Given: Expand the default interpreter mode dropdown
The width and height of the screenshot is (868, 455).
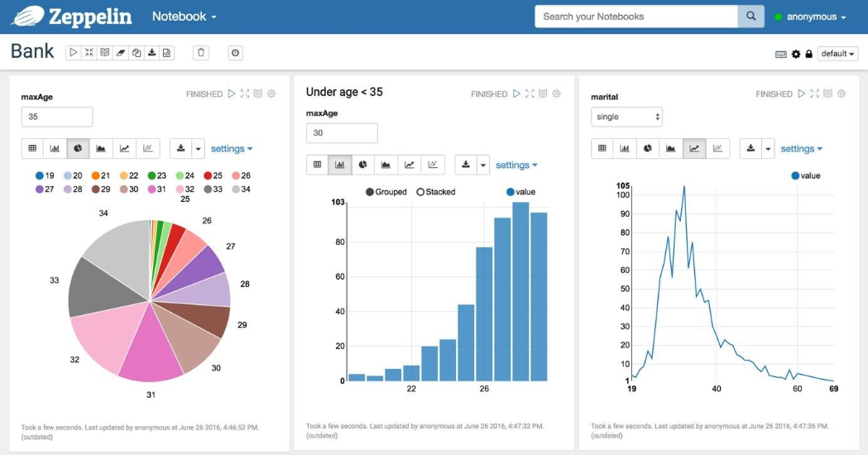Looking at the screenshot, I should (837, 54).
